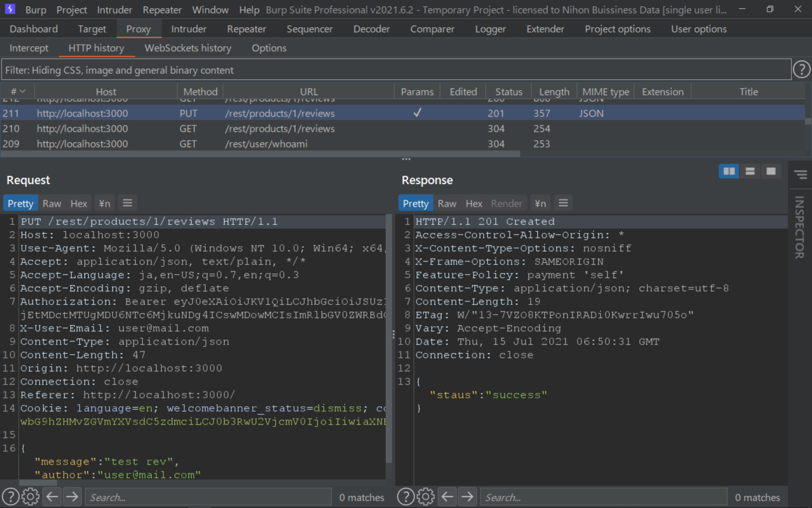Image resolution: width=812 pixels, height=508 pixels.
Task: Click the request pane vertical scrollbar
Action: pyautogui.click(x=389, y=339)
